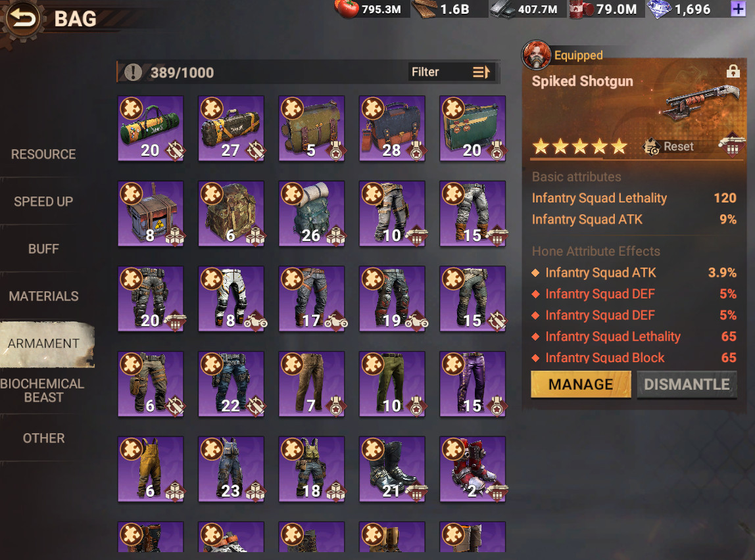Image resolution: width=755 pixels, height=560 pixels.
Task: Select the BIOCHEMICAL BEAST tab
Action: (x=43, y=390)
